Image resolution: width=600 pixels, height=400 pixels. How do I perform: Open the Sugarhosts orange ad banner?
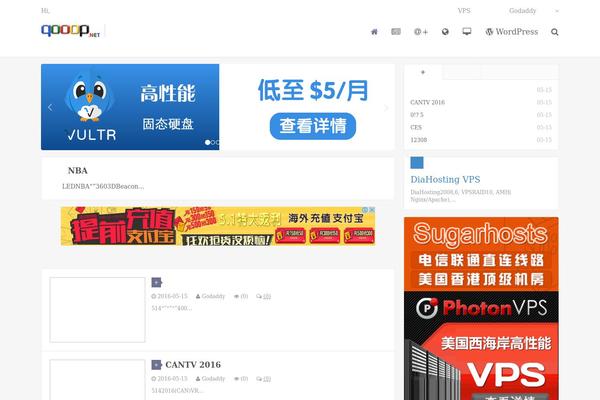coord(481,254)
